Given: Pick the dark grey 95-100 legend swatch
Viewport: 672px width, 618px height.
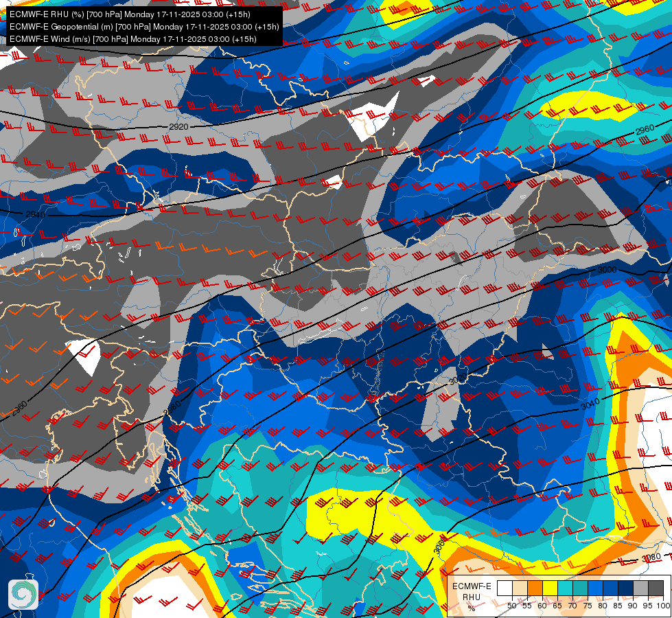Looking at the screenshot, I should [x=656, y=588].
